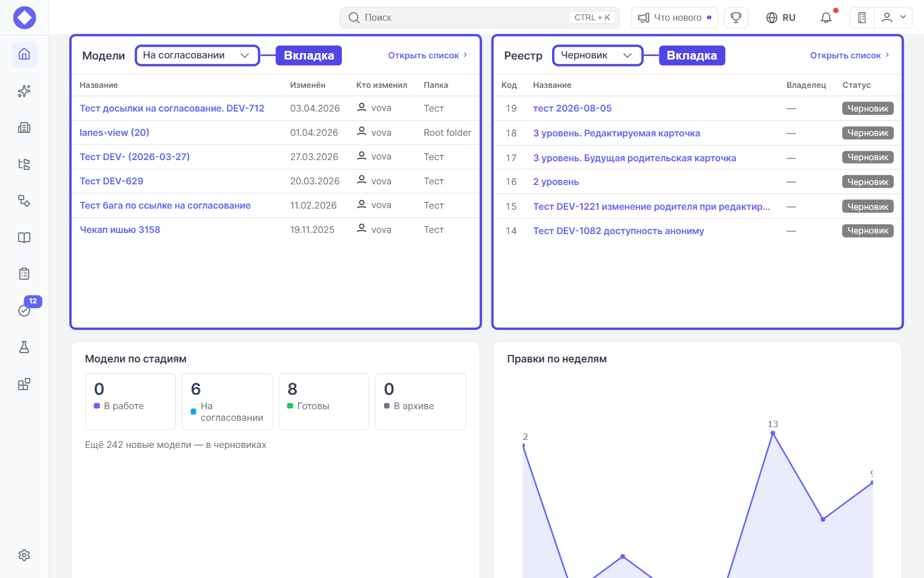
Task: Click the user icon in the Чекап ишью 3158 row
Action: pyautogui.click(x=362, y=229)
